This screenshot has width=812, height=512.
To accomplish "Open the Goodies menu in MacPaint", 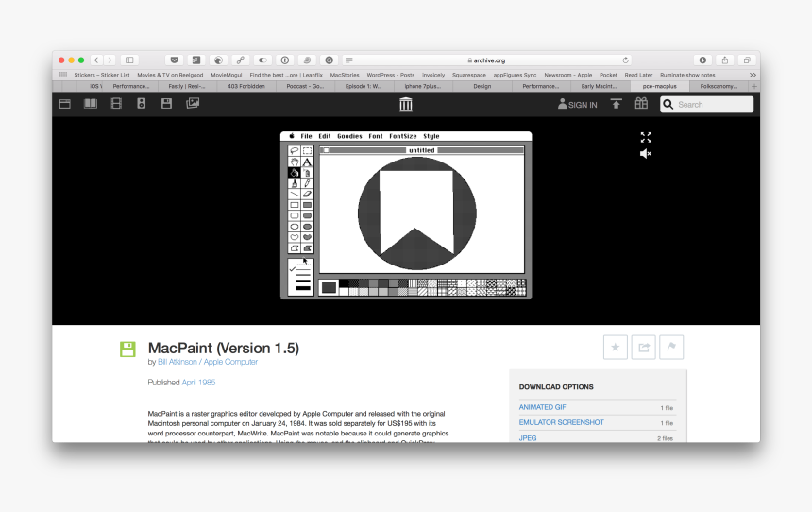I will tap(349, 136).
